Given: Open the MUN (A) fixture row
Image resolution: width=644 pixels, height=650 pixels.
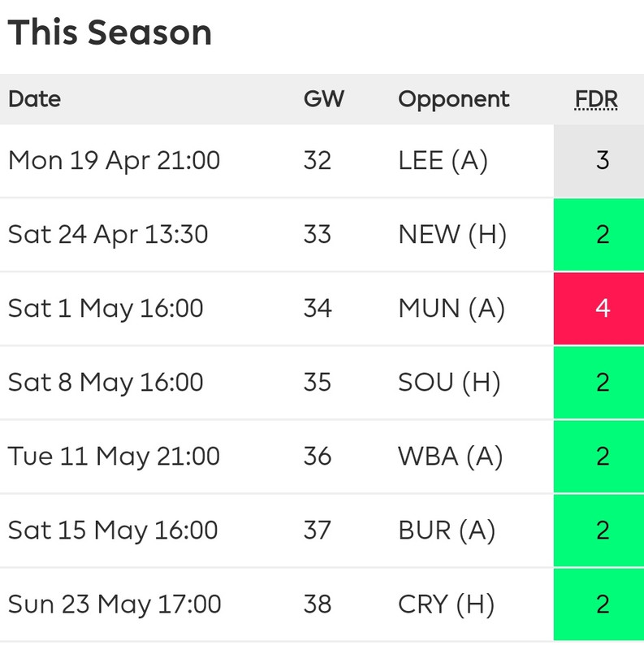Looking at the screenshot, I should pyautogui.click(x=322, y=309).
